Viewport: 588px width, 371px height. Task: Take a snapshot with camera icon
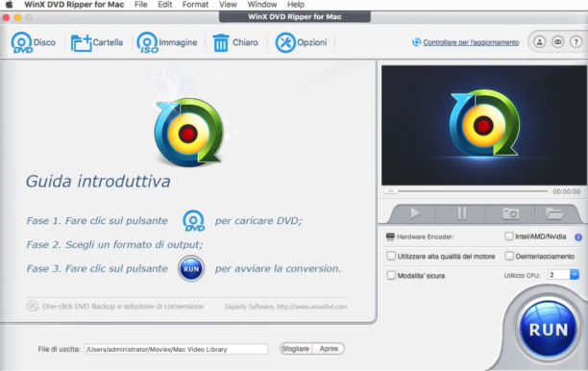[510, 213]
